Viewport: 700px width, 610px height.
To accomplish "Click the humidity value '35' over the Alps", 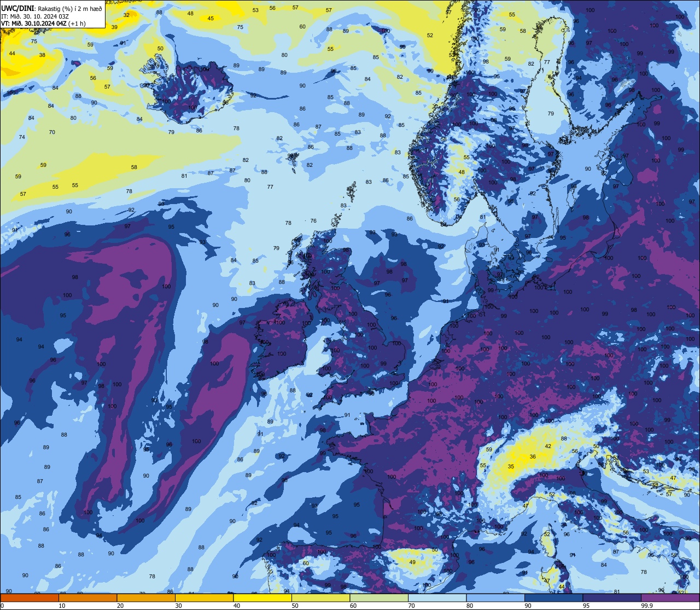I will click(511, 467).
